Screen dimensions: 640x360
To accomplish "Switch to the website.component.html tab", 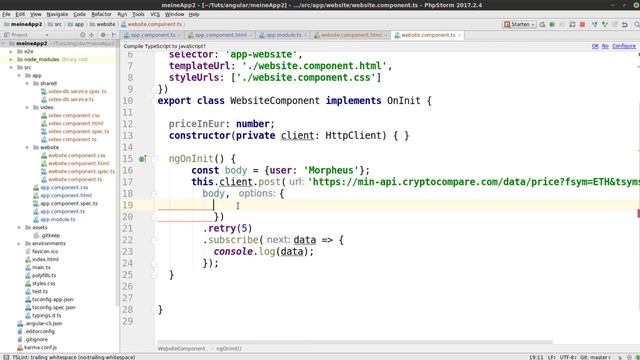I will (351, 35).
